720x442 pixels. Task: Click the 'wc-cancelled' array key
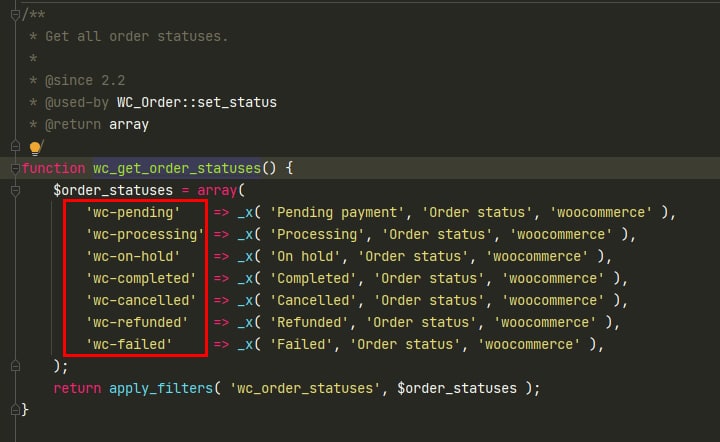coord(141,300)
